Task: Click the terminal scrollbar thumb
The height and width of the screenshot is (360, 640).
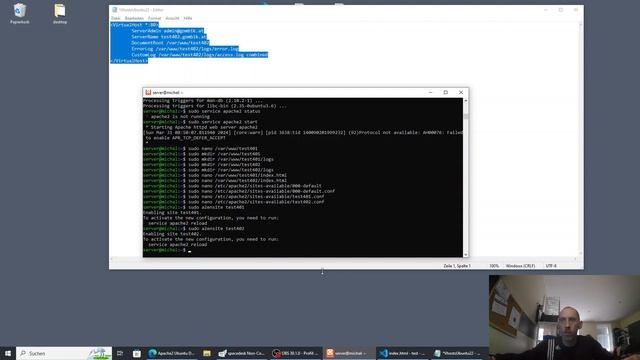Action: tap(466, 116)
